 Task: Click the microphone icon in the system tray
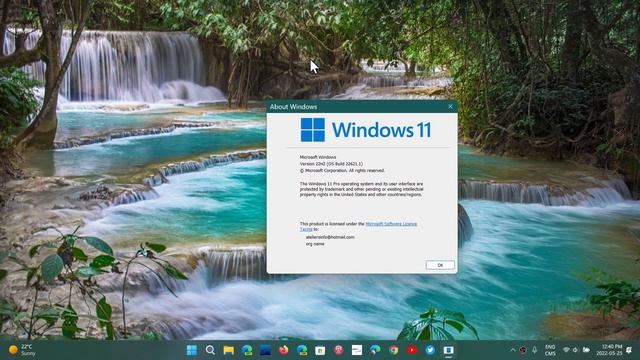(x=534, y=350)
